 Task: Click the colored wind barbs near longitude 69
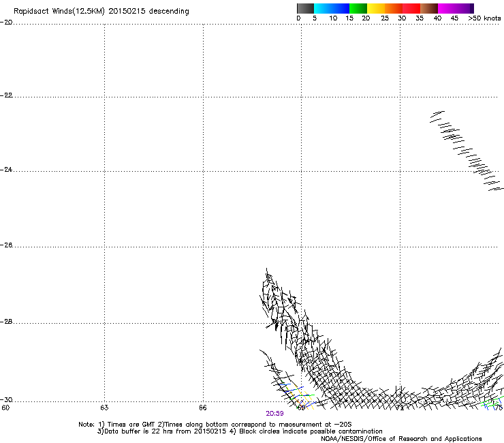pos(298,397)
